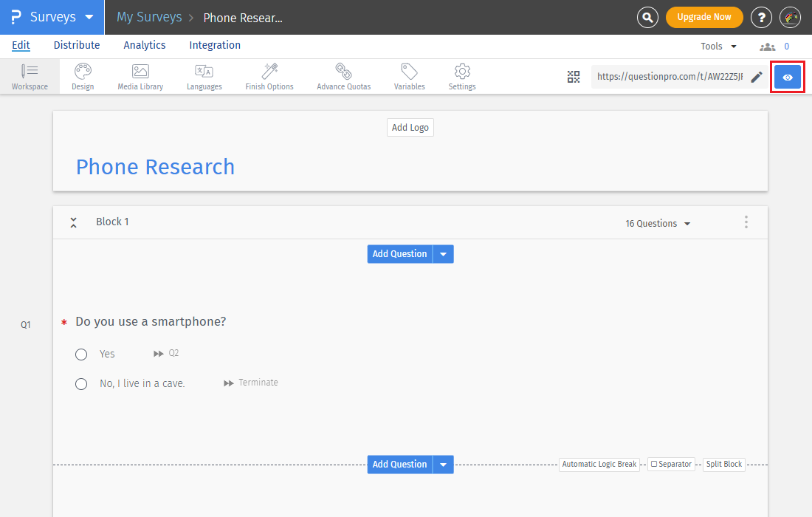Click the survey URL field
Viewport: 812px width, 517px height.
coord(670,77)
